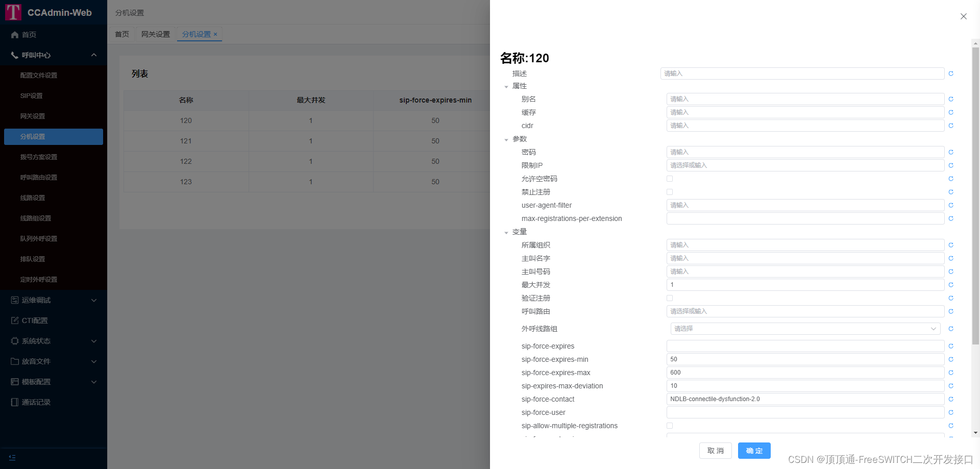Focus the 密码 input field

(x=805, y=152)
